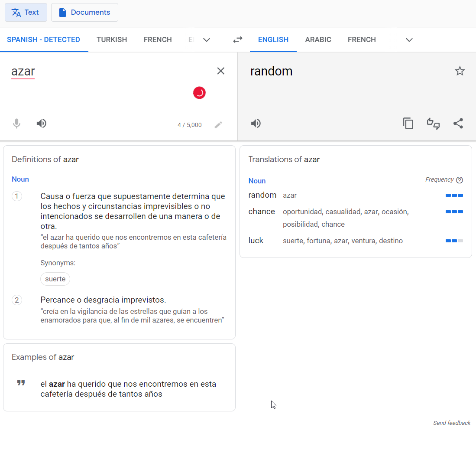Select 'chance' translation entry

262,212
